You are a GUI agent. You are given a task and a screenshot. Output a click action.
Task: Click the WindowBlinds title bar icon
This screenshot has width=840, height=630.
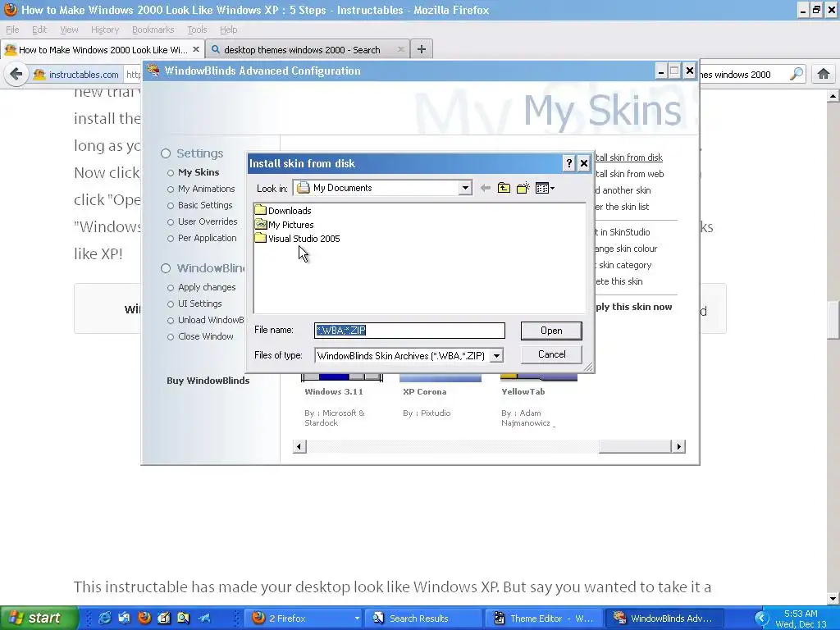(x=153, y=71)
